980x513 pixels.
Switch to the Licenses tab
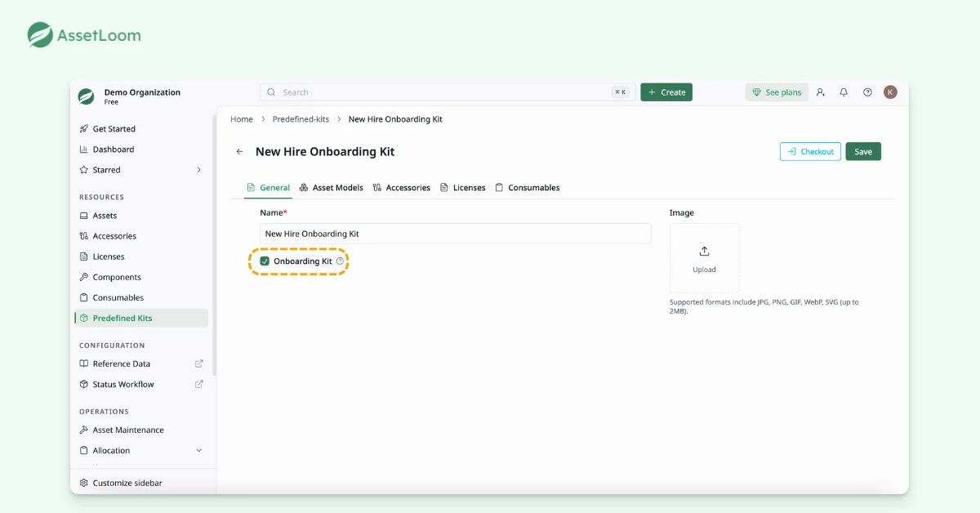click(462, 188)
